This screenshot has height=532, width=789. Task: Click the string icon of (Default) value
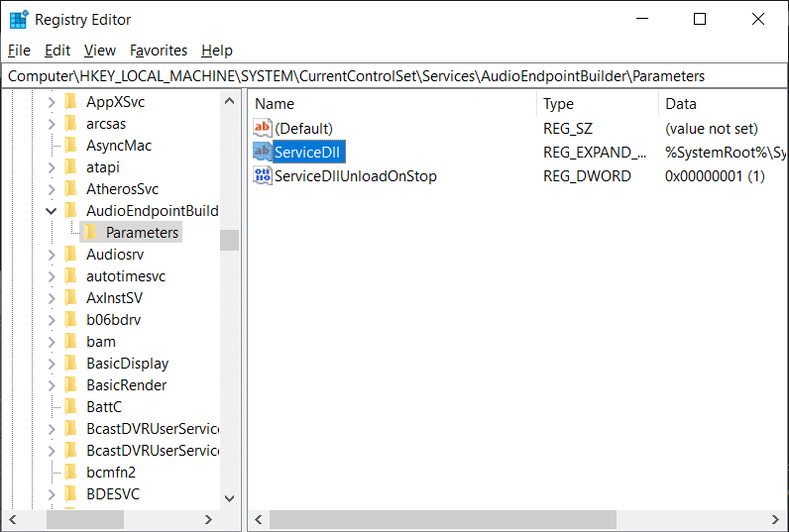point(262,128)
